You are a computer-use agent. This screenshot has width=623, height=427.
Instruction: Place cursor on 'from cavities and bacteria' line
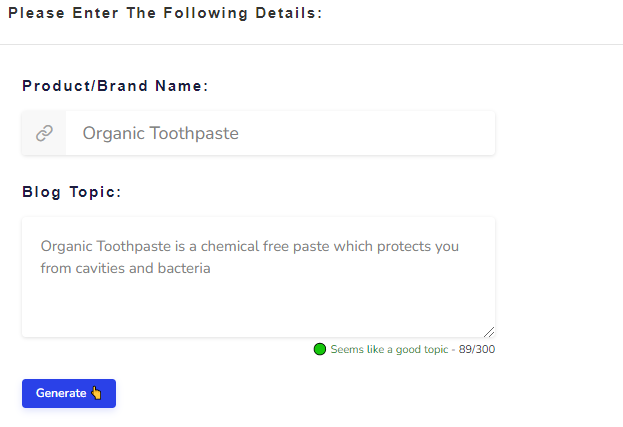tap(126, 268)
